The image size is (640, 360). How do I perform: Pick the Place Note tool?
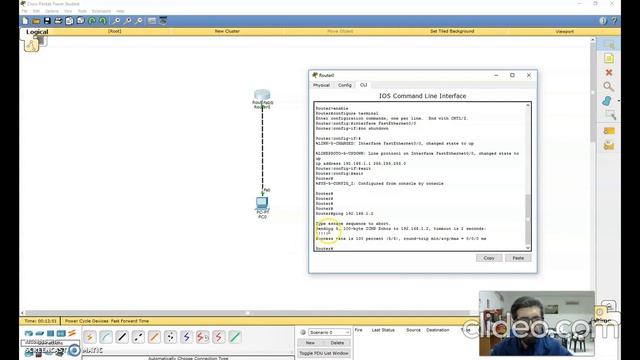609,58
